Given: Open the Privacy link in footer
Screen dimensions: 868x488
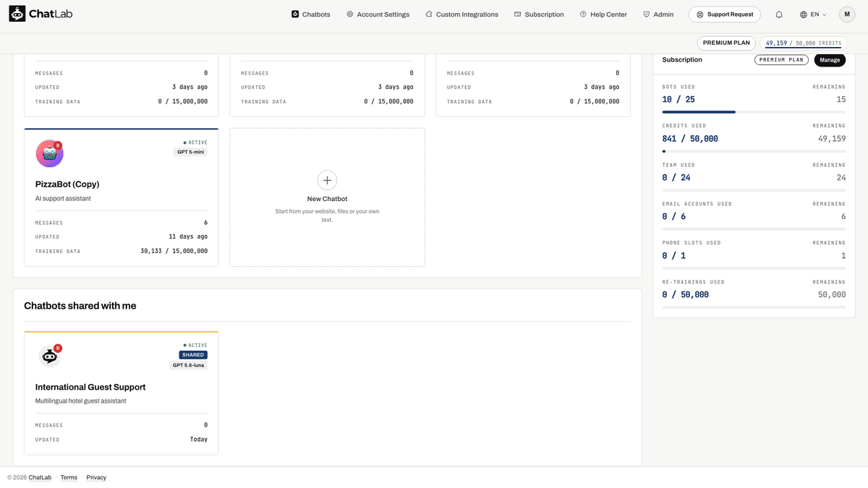Looking at the screenshot, I should point(96,477).
